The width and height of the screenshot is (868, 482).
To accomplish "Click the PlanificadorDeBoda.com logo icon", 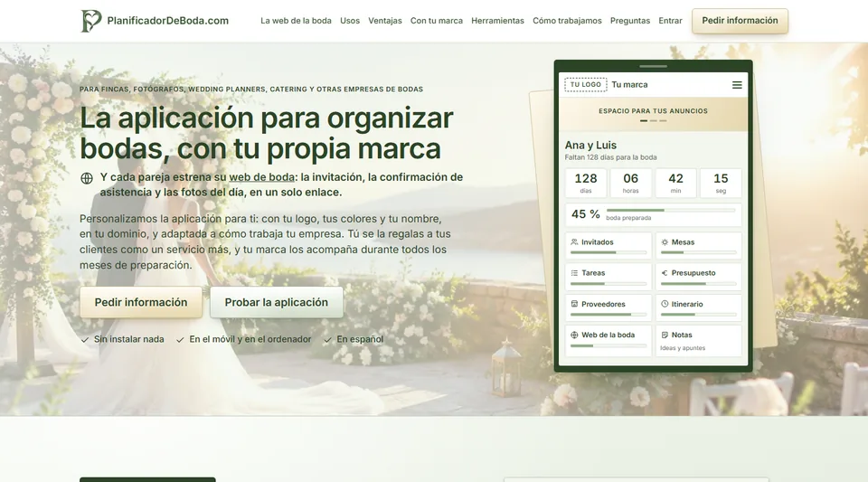I will coord(91,21).
